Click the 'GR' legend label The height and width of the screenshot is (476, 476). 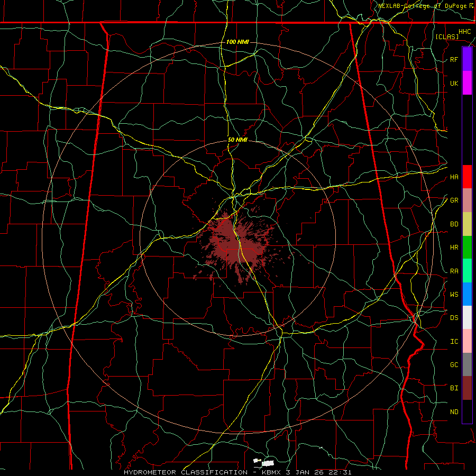pos(454,200)
